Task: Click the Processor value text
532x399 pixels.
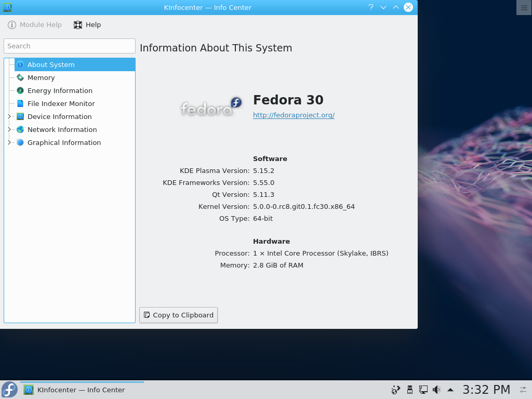Action: (x=321, y=254)
